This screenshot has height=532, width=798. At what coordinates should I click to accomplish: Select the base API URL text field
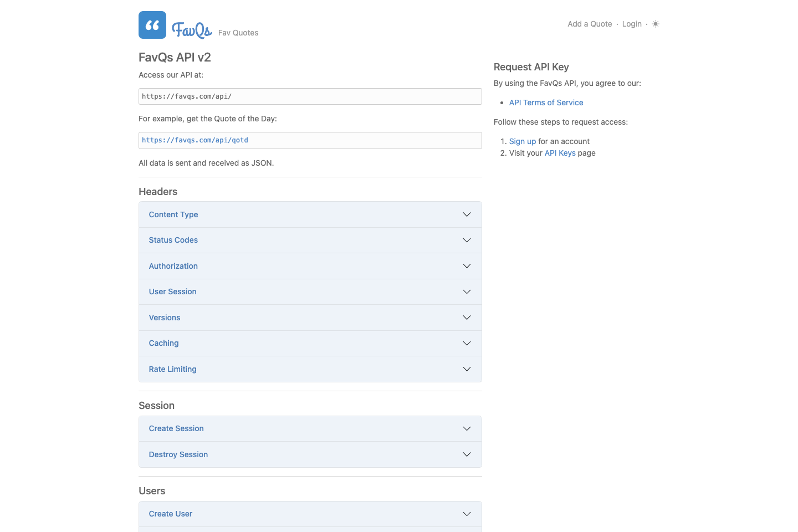coord(310,96)
